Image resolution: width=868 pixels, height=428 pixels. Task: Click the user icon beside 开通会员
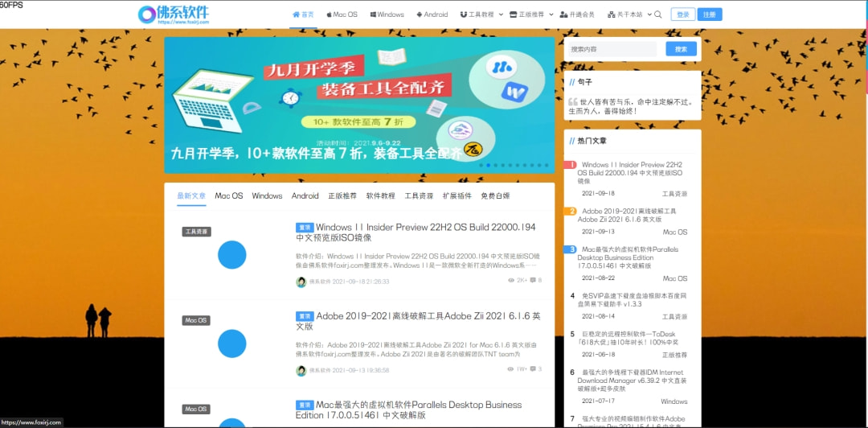pyautogui.click(x=563, y=14)
